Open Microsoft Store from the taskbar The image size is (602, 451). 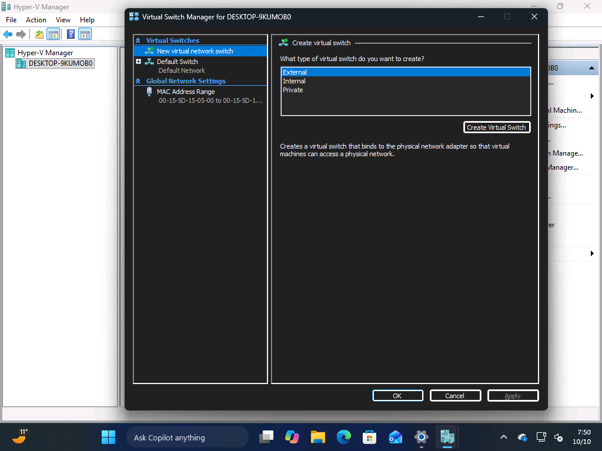click(x=369, y=437)
